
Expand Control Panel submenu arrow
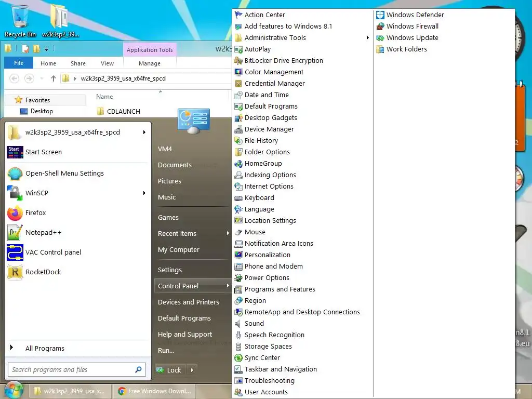pos(228,286)
